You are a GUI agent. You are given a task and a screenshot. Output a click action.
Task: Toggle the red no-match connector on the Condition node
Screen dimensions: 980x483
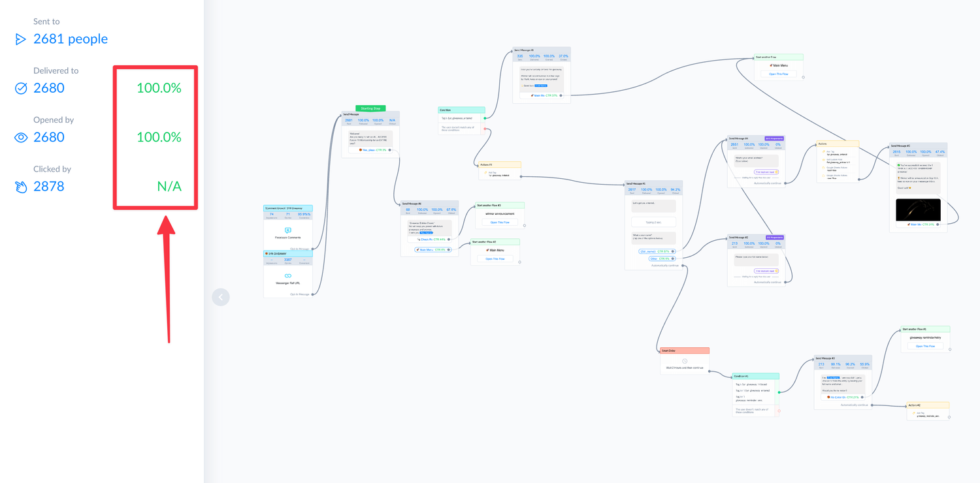[x=779, y=411]
